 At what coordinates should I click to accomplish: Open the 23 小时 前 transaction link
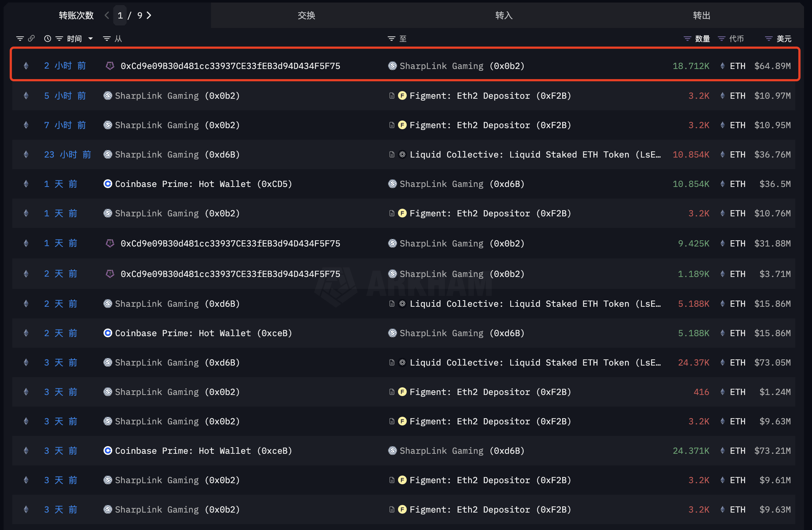[68, 154]
